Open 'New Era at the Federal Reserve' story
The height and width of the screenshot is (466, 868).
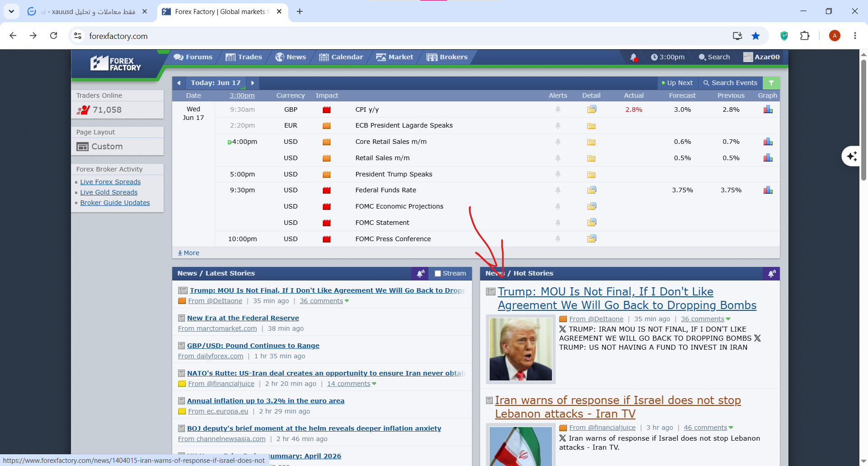[x=243, y=318]
